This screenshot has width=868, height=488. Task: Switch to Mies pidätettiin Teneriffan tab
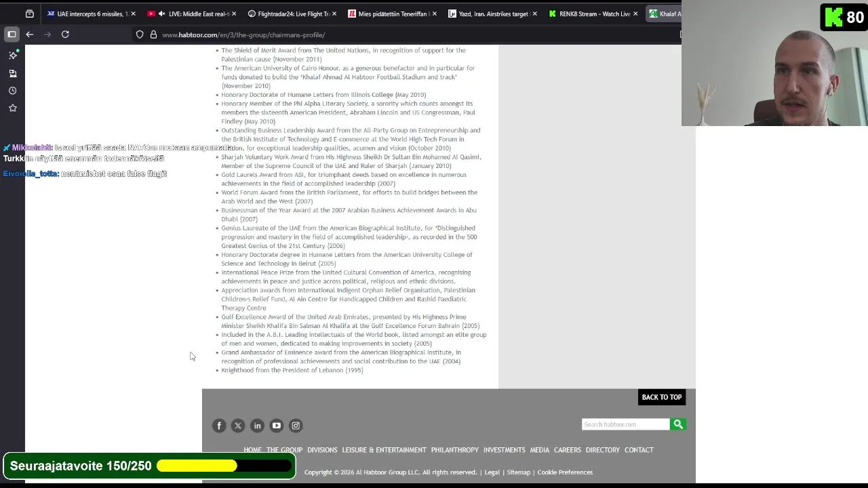pyautogui.click(x=391, y=14)
